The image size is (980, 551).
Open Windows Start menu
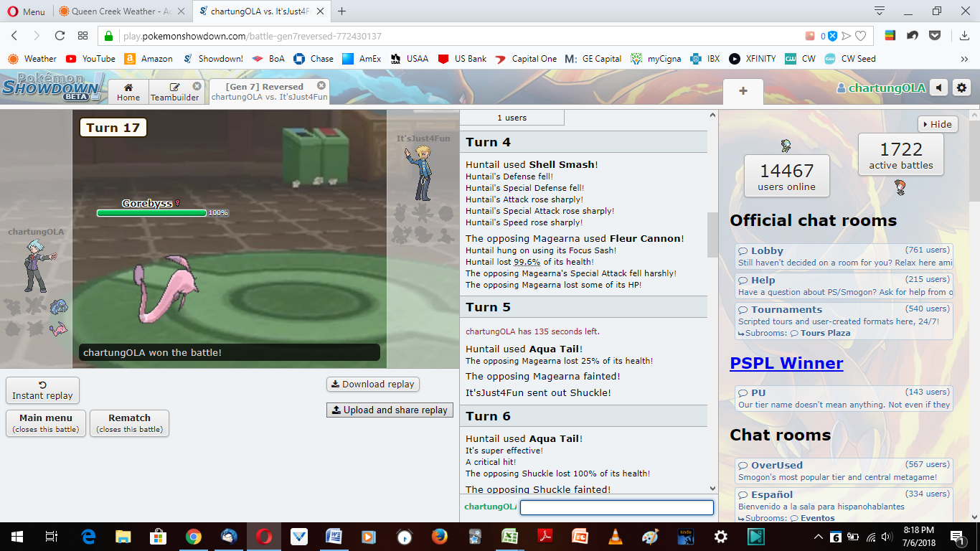coord(17,536)
